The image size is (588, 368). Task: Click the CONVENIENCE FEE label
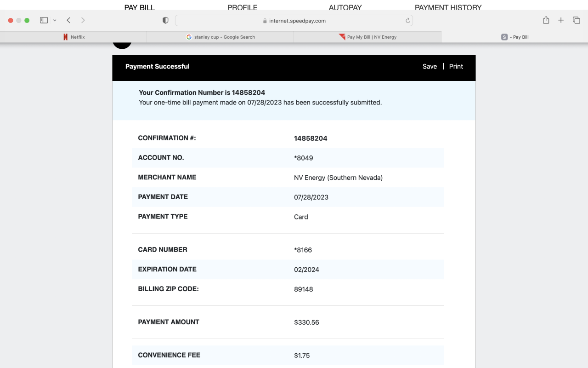coord(169,355)
